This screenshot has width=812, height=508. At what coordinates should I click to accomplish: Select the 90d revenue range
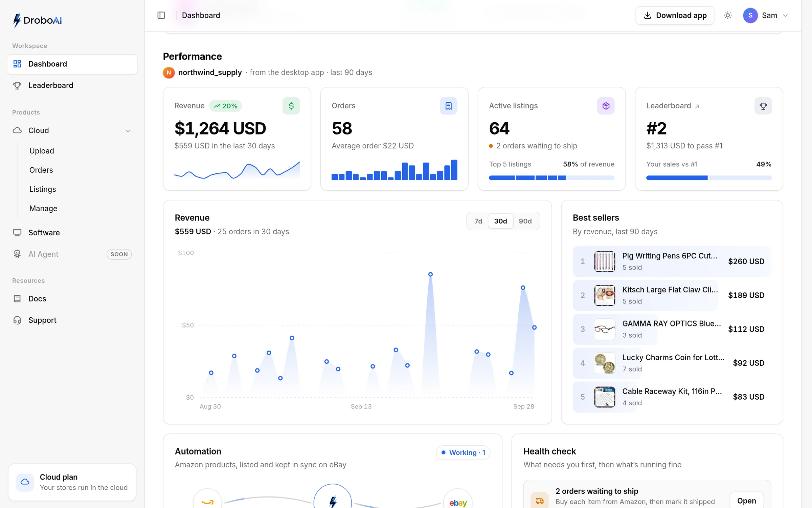(525, 221)
